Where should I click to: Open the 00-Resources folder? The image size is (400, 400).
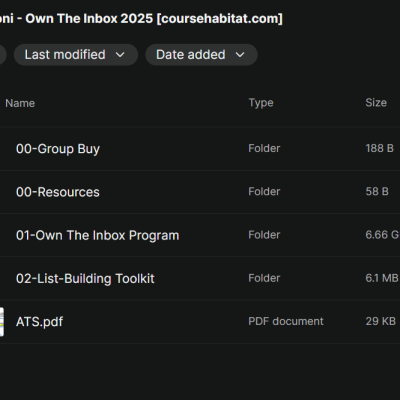58,192
